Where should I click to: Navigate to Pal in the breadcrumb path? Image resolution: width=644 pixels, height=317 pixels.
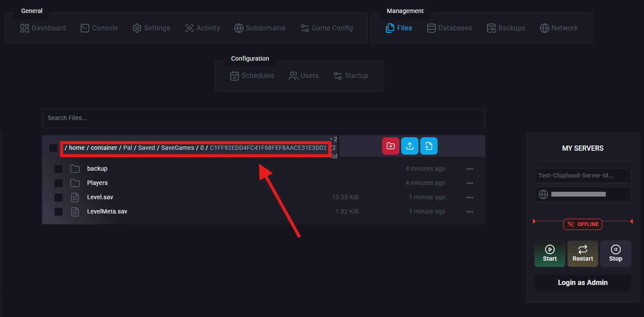[127, 148]
